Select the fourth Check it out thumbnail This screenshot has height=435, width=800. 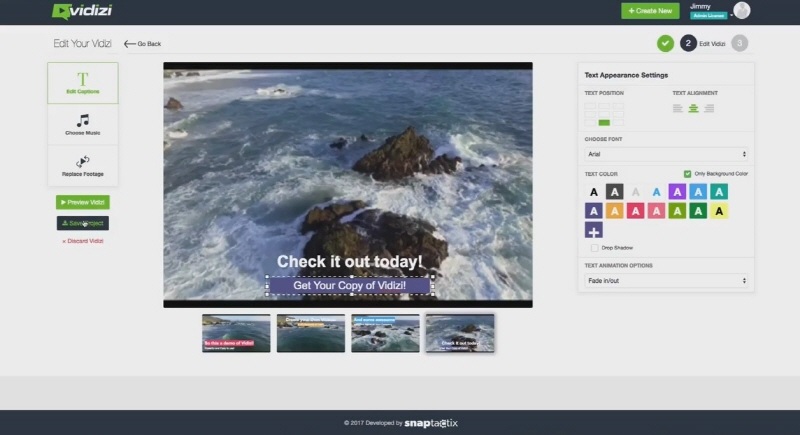460,333
